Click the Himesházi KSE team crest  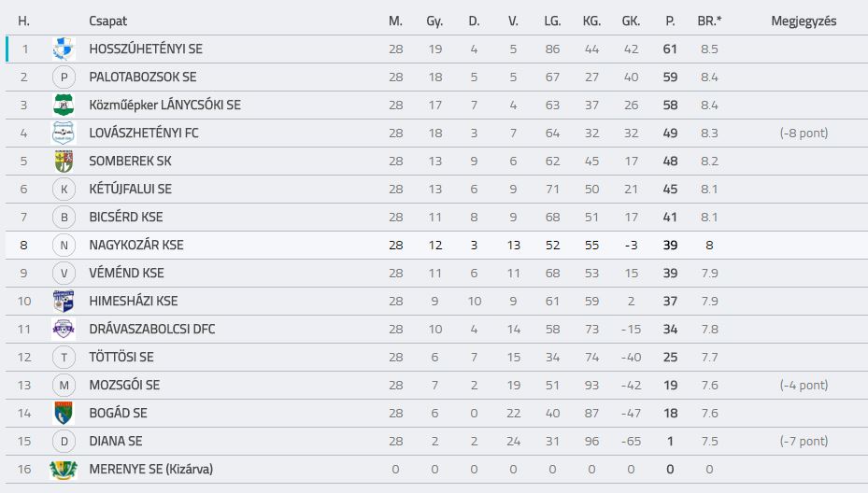click(64, 301)
